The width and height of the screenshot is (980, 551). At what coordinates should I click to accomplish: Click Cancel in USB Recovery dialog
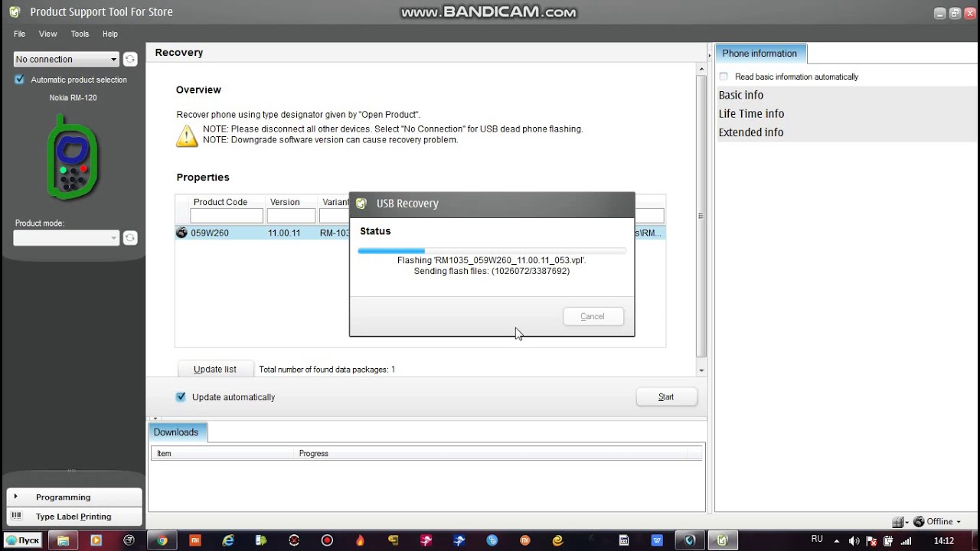point(593,316)
